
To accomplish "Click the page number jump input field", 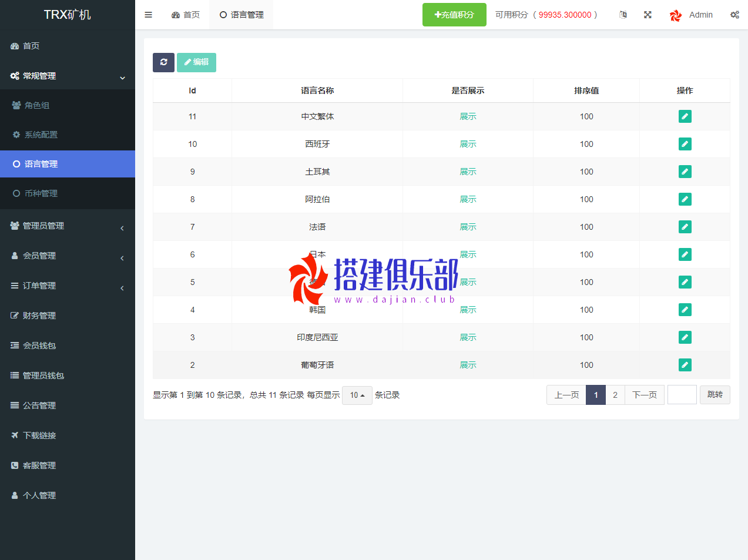I will (682, 395).
